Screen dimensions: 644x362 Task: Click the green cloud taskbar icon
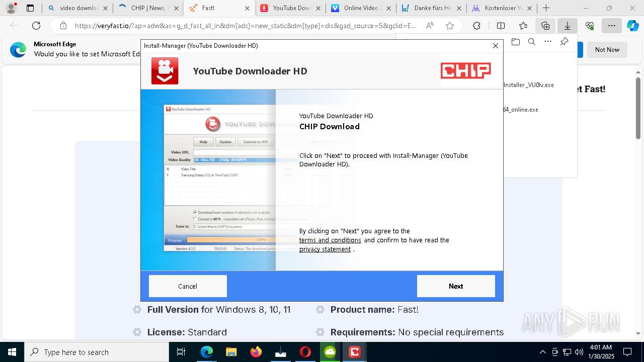[330, 352]
